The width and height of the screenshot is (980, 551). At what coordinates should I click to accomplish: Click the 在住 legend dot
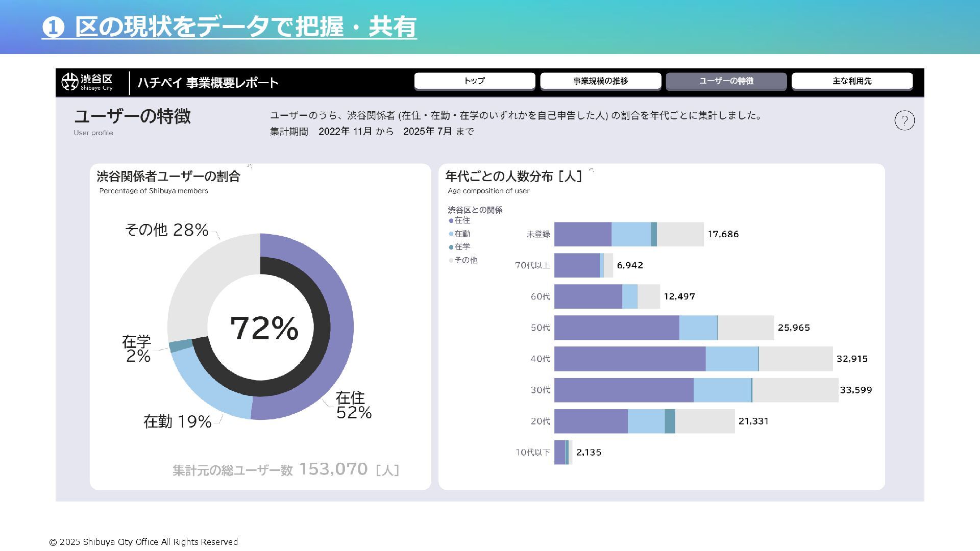point(451,221)
